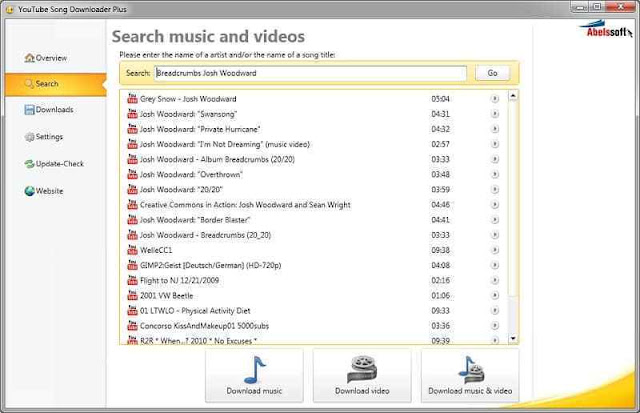Play preview of Josh Woodward "20/20" row

point(495,189)
